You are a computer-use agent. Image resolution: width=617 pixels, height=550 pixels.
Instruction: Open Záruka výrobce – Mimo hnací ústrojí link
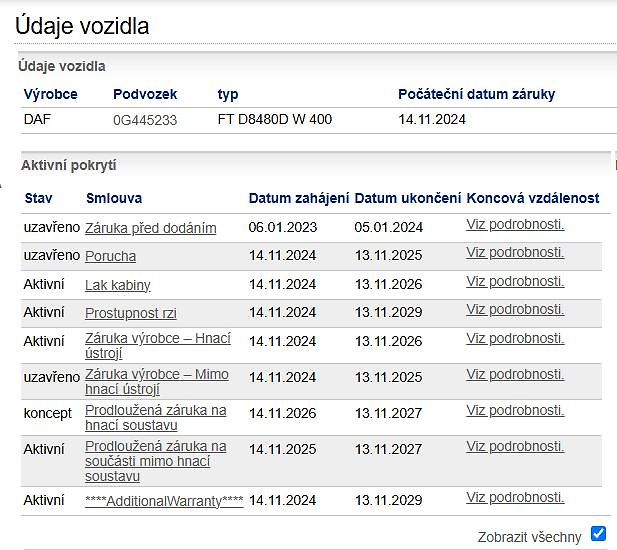tap(157, 381)
